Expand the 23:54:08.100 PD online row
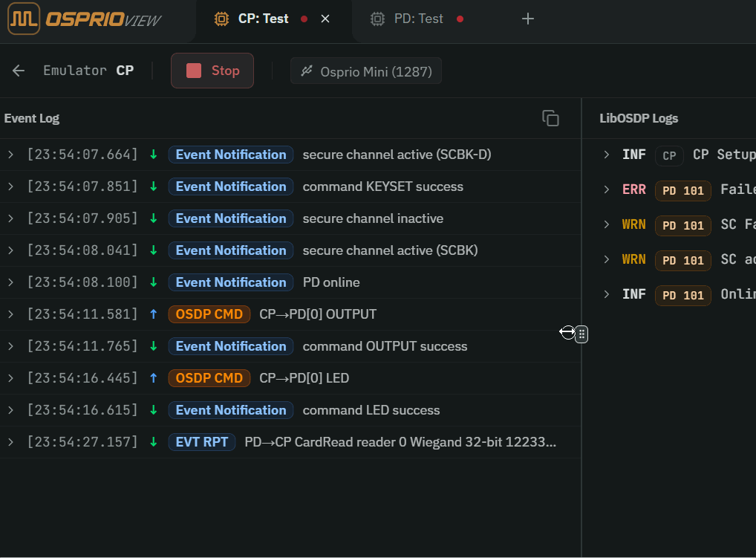 (x=10, y=282)
